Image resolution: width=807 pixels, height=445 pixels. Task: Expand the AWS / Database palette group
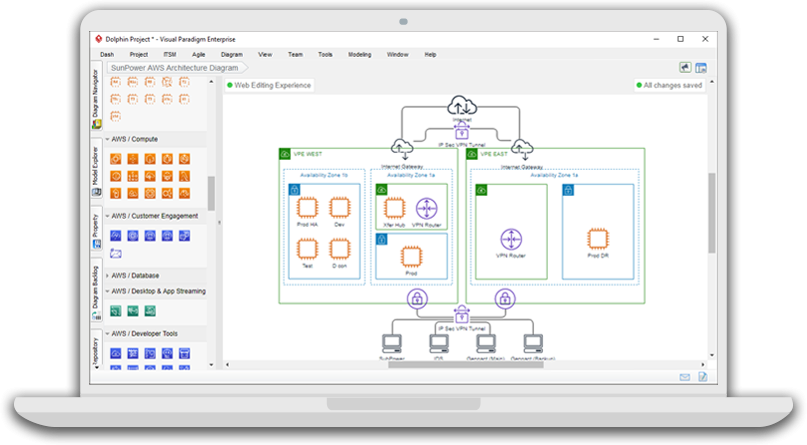108,276
